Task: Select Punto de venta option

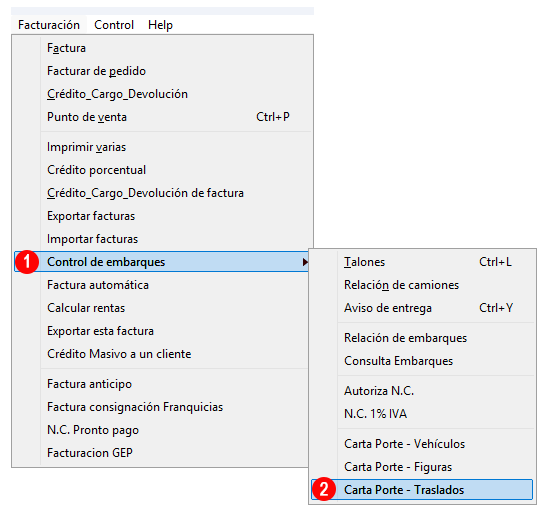Action: pos(162,117)
